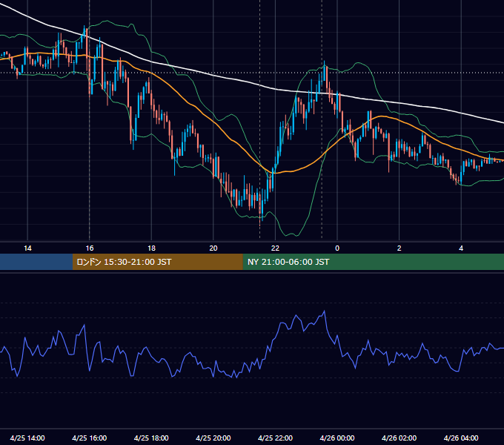The image size is (504, 445).
Task: Click the time axis label 14
Action: click(x=27, y=248)
